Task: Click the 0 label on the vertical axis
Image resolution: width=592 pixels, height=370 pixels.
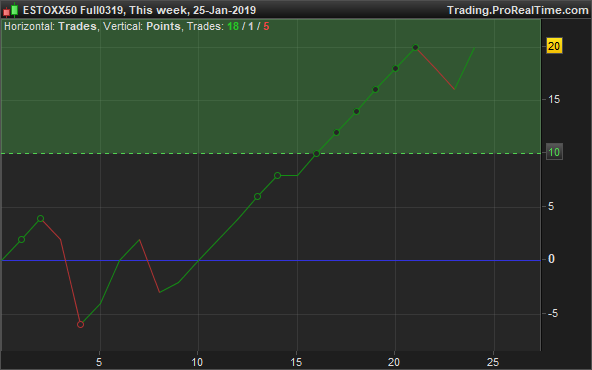Action: [x=551, y=259]
